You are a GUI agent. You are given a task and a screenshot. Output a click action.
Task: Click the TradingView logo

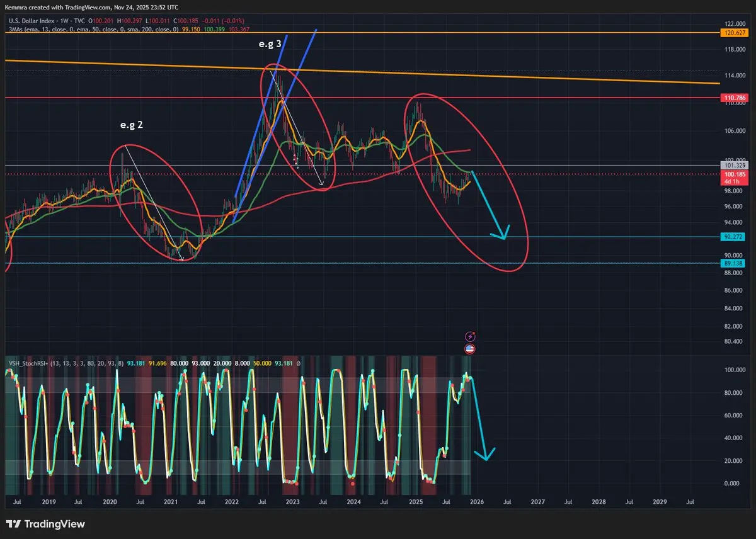click(45, 524)
